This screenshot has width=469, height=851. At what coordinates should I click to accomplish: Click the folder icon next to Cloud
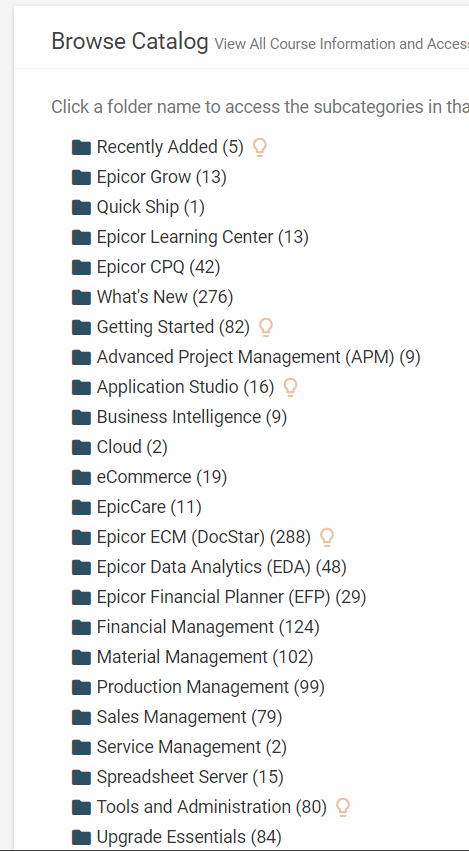[81, 447]
